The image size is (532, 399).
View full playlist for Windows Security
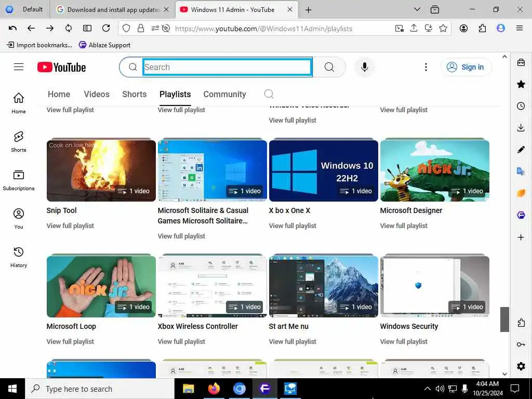click(x=404, y=341)
